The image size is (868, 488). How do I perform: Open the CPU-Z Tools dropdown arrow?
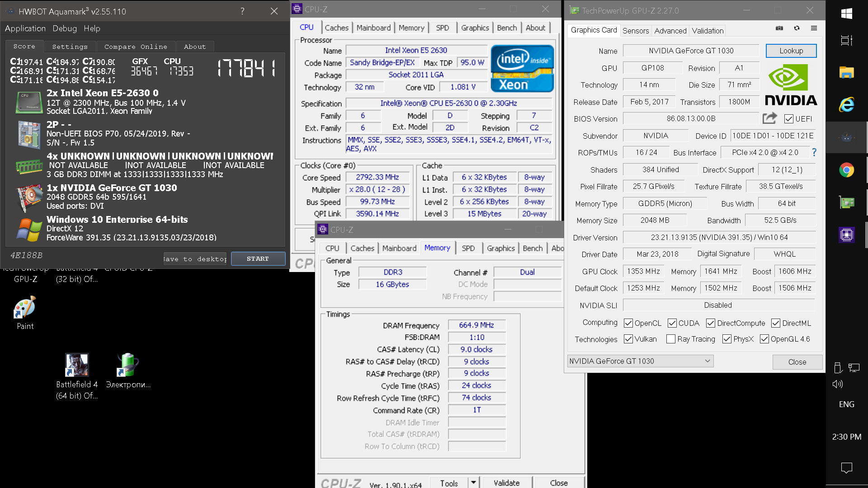473,483
